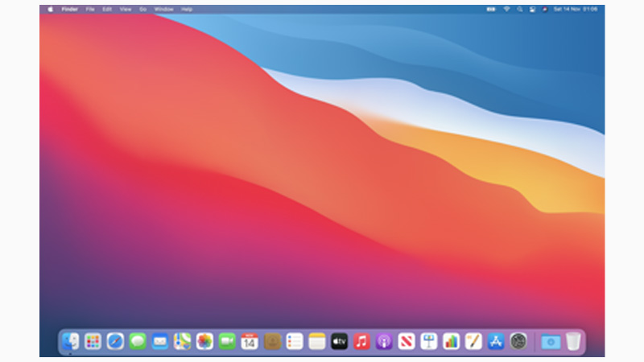Viewport: 644px width, 362px height.
Task: Open Finder from the Dock
Action: tap(70, 341)
